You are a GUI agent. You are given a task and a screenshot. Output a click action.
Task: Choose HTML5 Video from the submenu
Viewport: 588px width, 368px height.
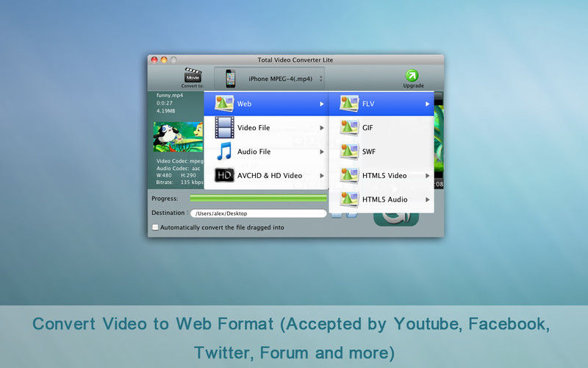click(381, 175)
